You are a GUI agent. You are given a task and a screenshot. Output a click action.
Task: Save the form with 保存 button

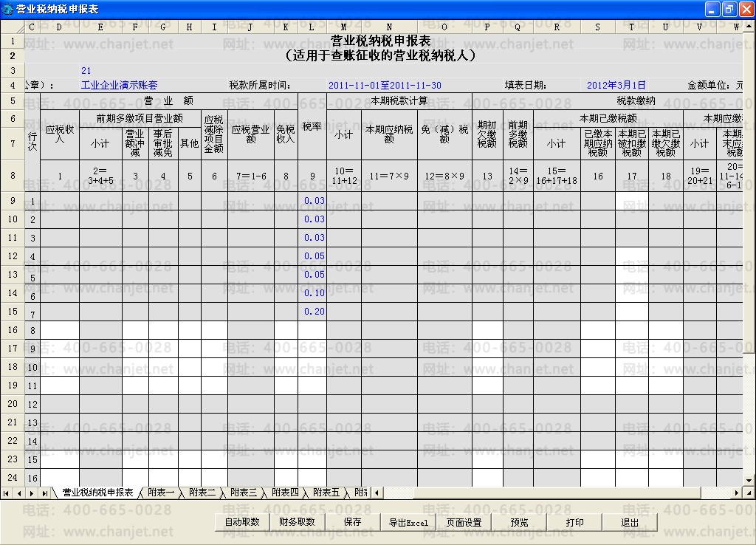[352, 522]
